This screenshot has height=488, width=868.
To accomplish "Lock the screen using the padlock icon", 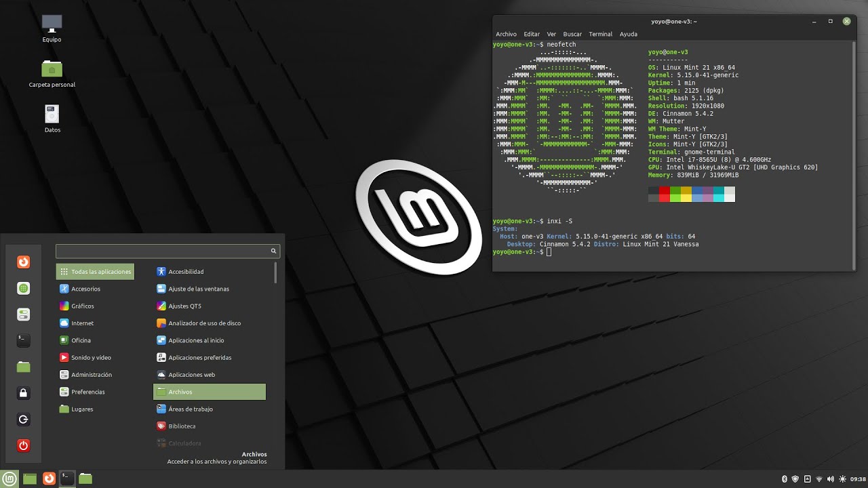I will 23,393.
